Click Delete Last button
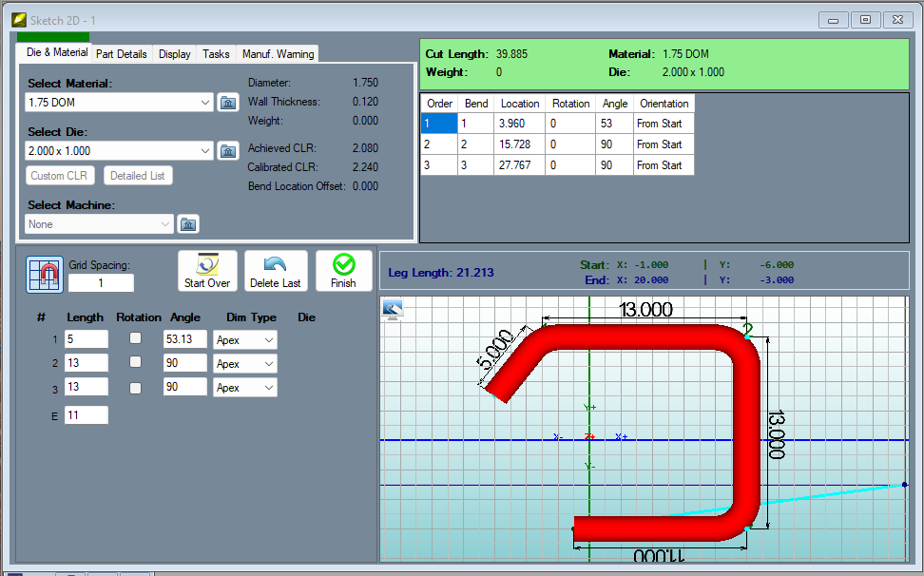 275,271
